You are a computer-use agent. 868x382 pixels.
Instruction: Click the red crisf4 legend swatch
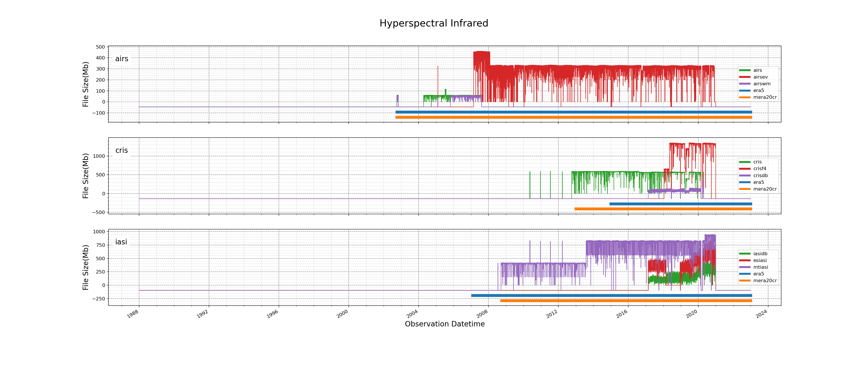pyautogui.click(x=745, y=169)
